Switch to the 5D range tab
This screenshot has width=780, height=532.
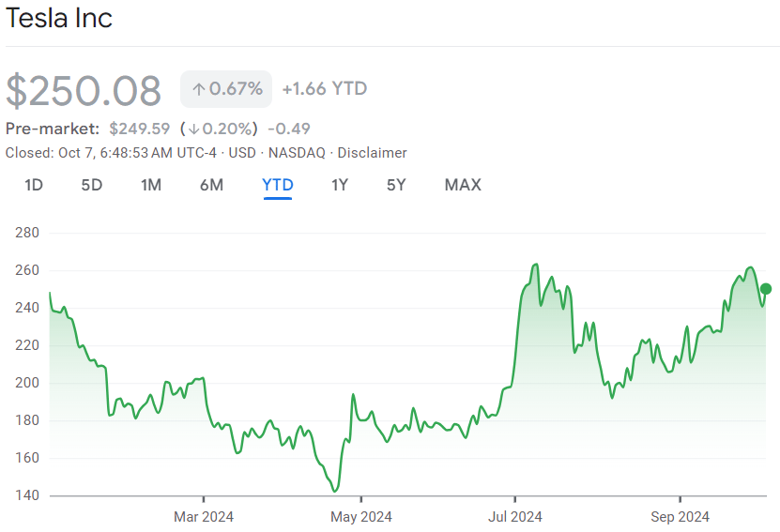point(92,185)
